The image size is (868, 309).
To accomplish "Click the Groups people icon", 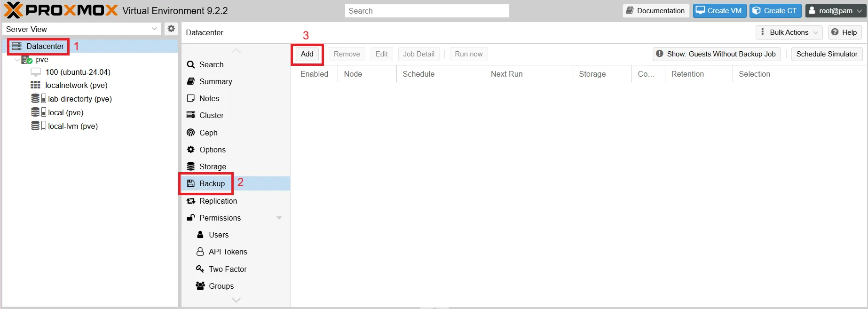I will click(200, 286).
